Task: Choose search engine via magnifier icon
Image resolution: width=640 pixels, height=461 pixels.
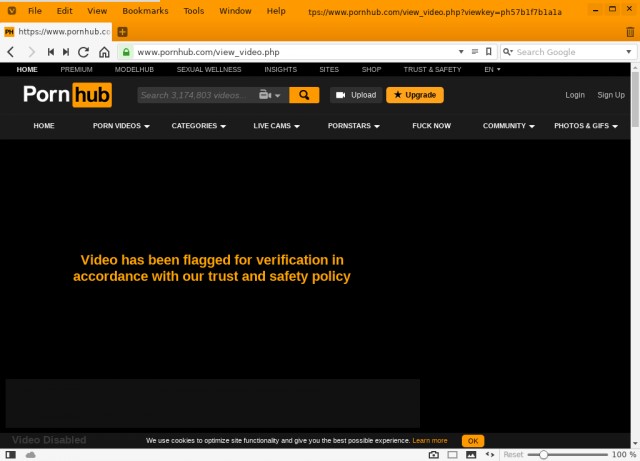Action: [508, 52]
